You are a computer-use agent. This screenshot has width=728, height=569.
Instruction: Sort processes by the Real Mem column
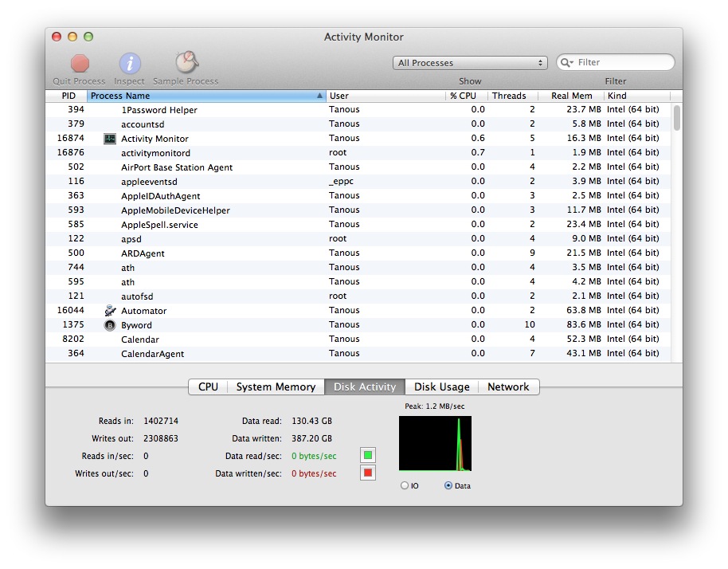tap(571, 95)
